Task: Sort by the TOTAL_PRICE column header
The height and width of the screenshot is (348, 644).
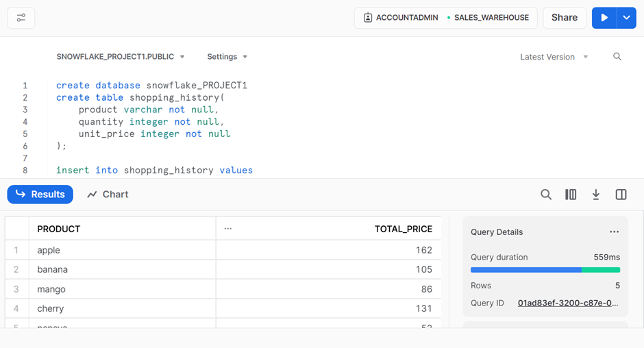Action: tap(403, 229)
